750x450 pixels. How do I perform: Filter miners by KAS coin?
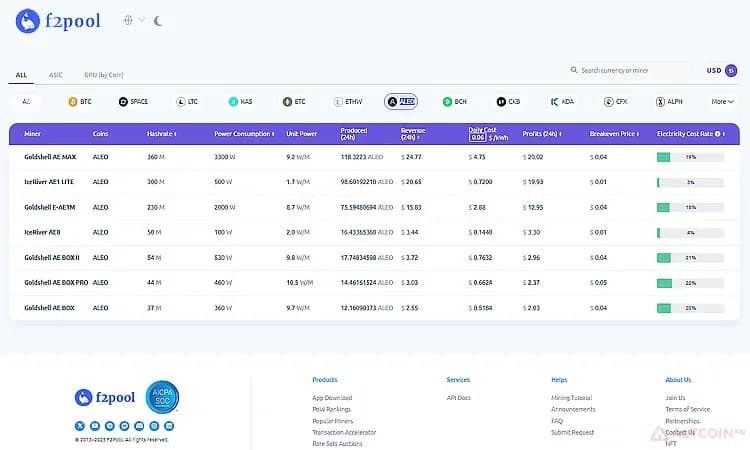[241, 101]
